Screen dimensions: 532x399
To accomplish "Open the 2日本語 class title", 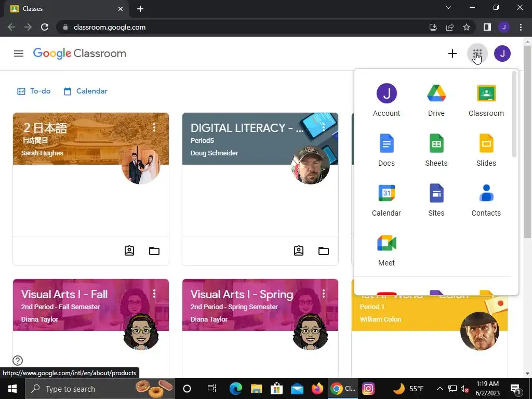I will (x=45, y=128).
